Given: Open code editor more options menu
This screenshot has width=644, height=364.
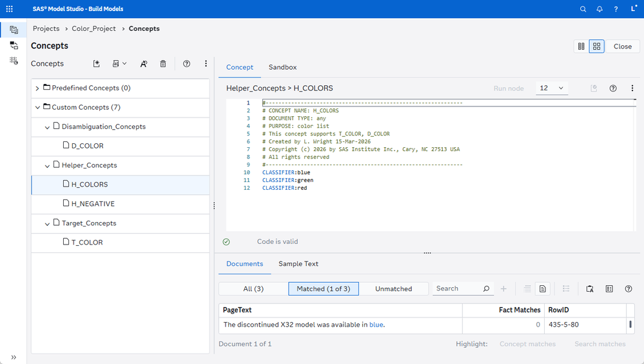Looking at the screenshot, I should click(632, 88).
